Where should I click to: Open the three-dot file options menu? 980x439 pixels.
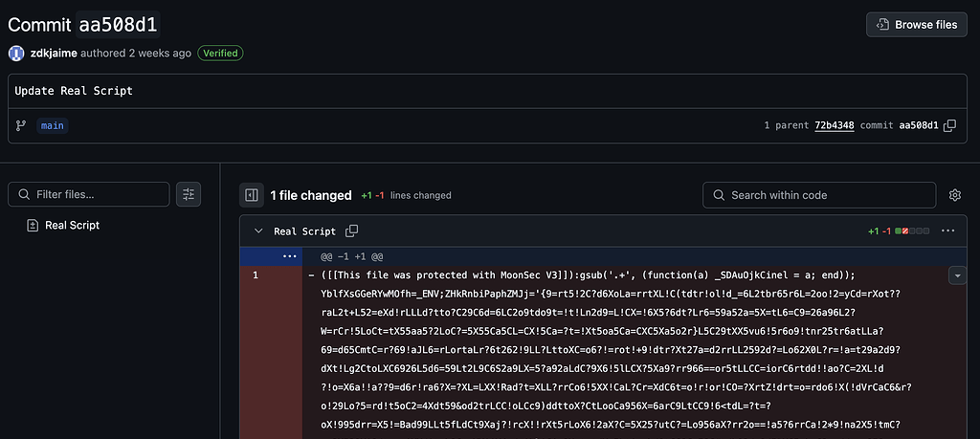pos(947,231)
